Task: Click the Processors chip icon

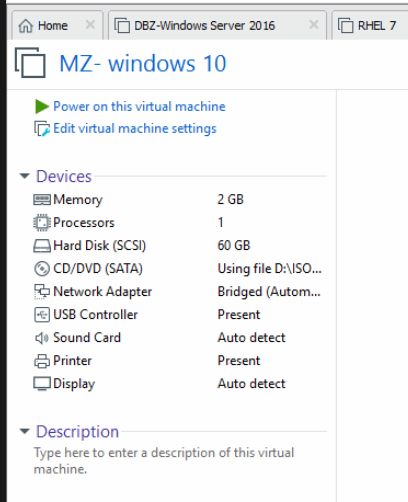Action: tap(42, 223)
